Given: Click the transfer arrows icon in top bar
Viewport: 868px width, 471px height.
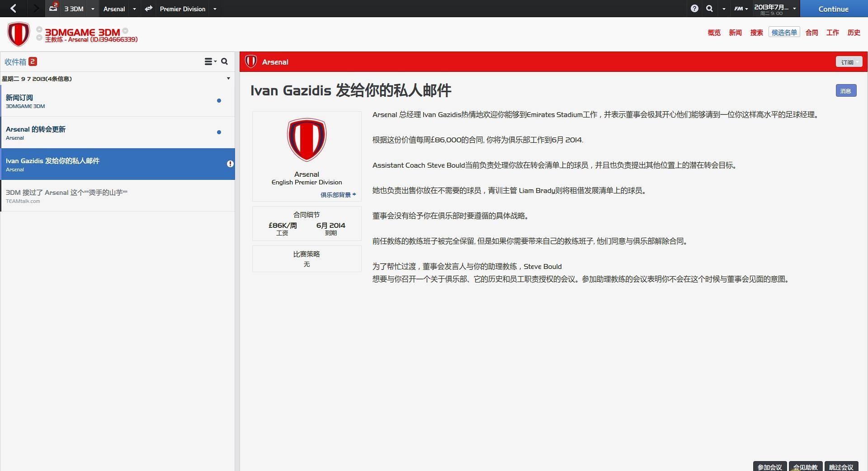Looking at the screenshot, I should click(148, 9).
